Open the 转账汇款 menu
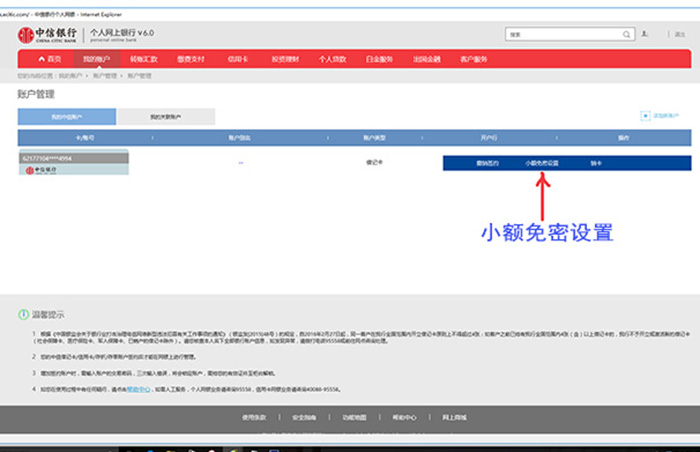This screenshot has height=452, width=700. pos(144,60)
